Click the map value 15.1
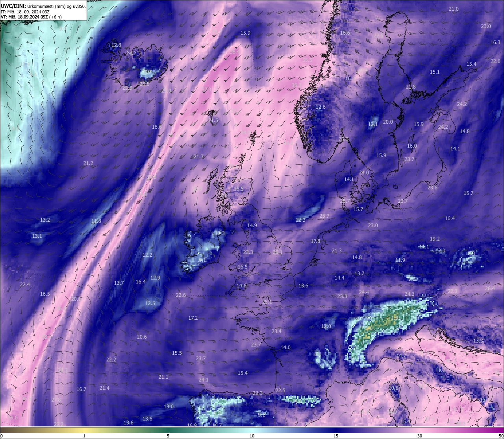This screenshot has width=504, height=439. 435,72
